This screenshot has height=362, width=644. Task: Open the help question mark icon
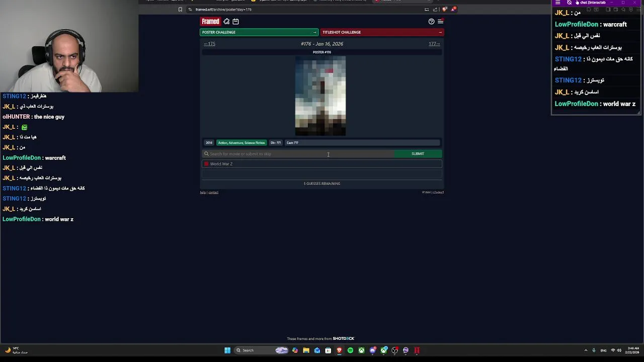click(431, 21)
